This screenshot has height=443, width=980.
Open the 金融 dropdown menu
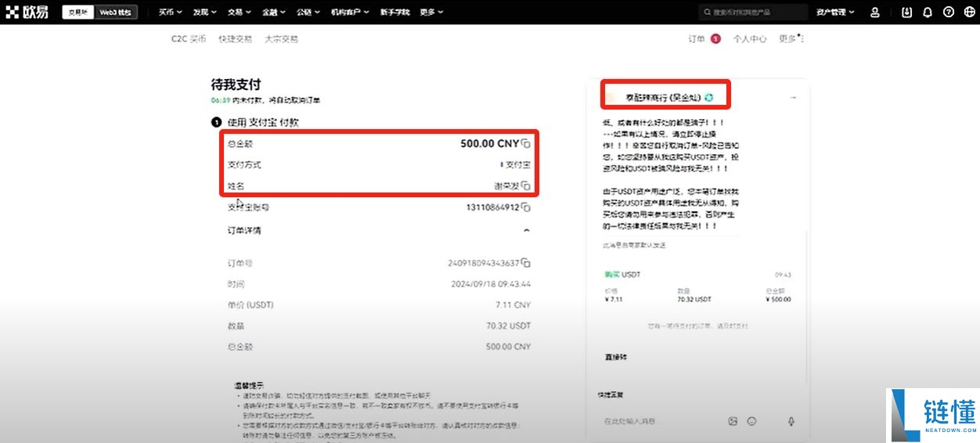(274, 13)
